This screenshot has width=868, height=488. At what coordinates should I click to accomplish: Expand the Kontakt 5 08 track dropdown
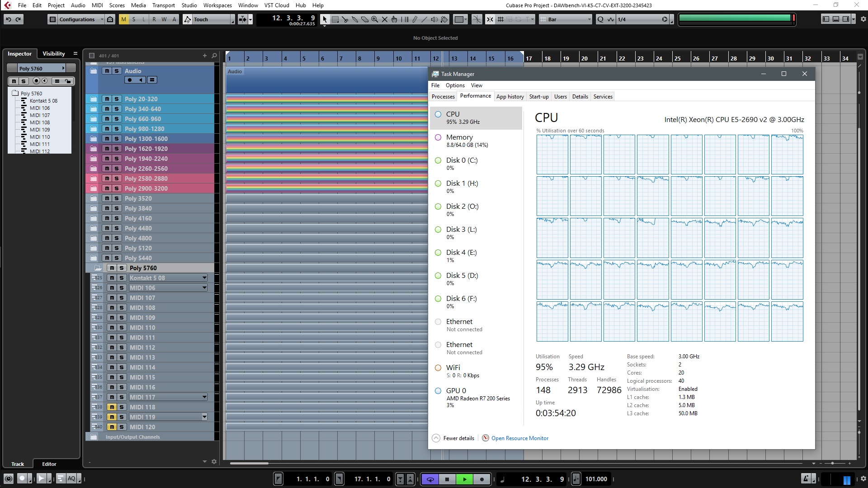point(204,278)
